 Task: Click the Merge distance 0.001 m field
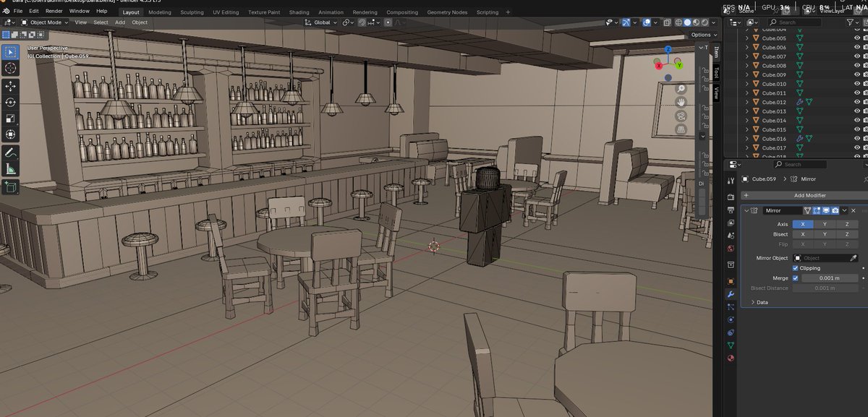(830, 278)
